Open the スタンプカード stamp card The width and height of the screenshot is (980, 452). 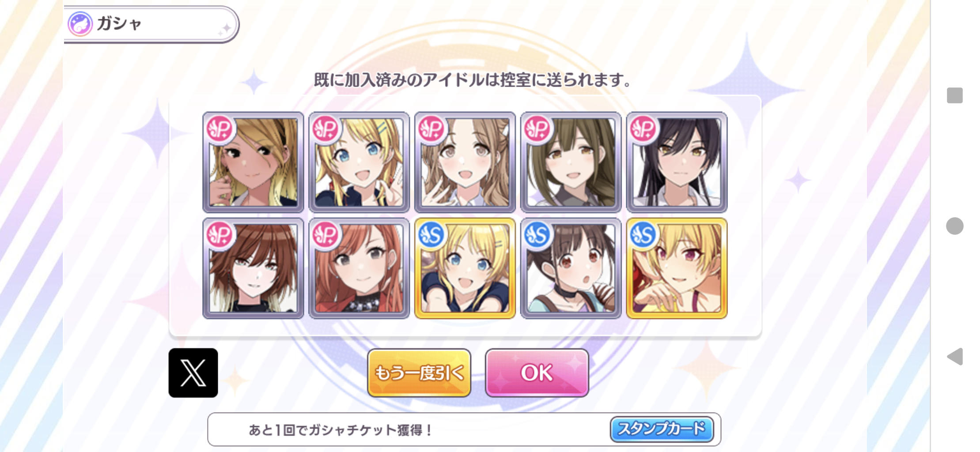(x=662, y=429)
